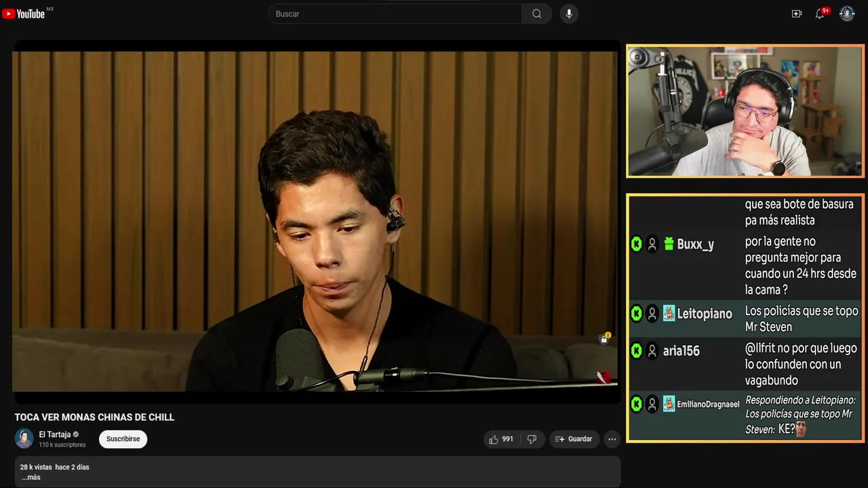The height and width of the screenshot is (488, 868).
Task: Open the account avatar menu
Action: [847, 14]
